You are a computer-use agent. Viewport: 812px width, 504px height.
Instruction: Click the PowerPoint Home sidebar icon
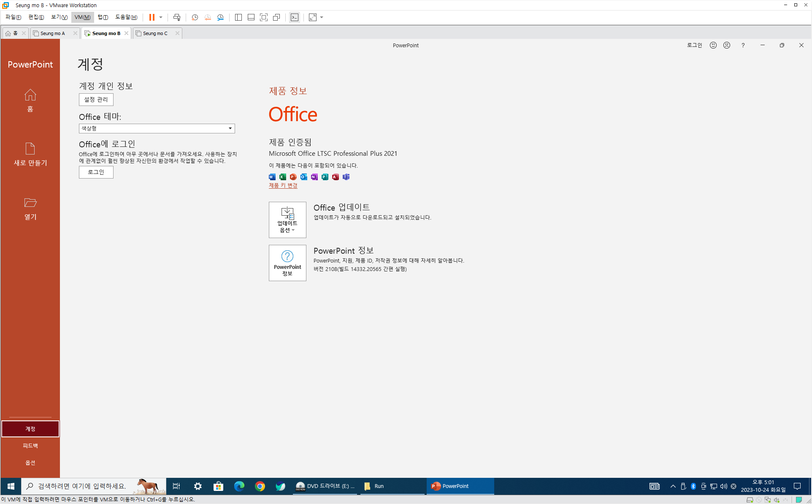30,95
